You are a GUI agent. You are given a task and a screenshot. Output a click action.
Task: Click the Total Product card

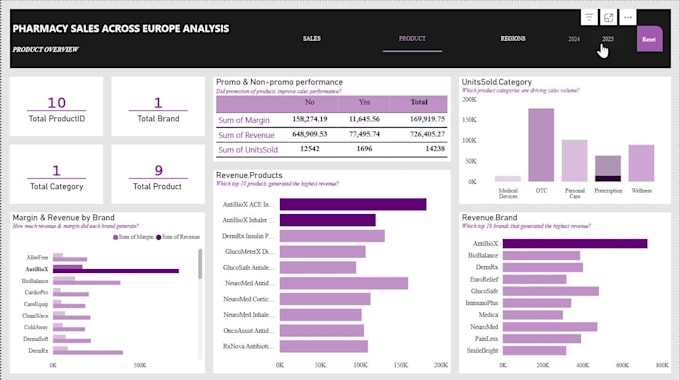coord(158,174)
